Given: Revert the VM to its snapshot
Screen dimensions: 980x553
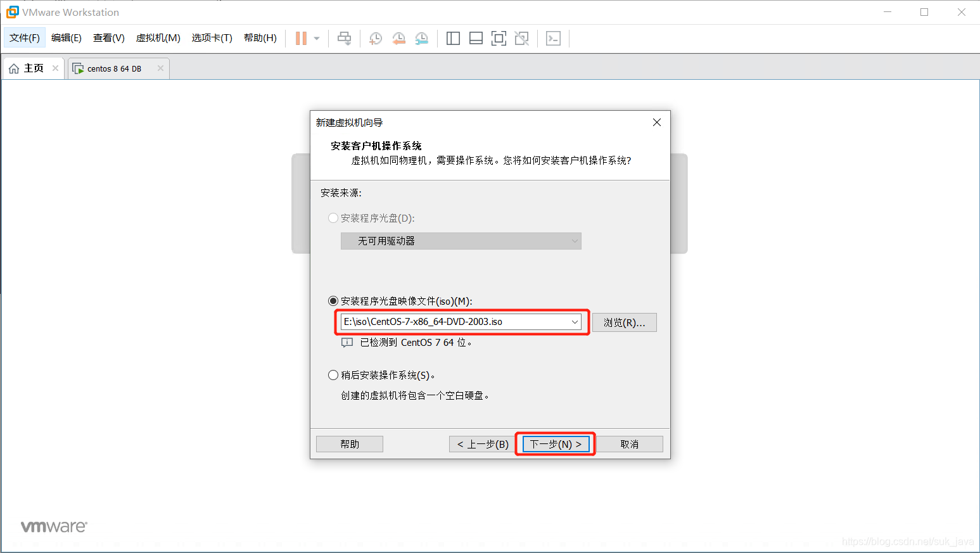Looking at the screenshot, I should [x=398, y=38].
